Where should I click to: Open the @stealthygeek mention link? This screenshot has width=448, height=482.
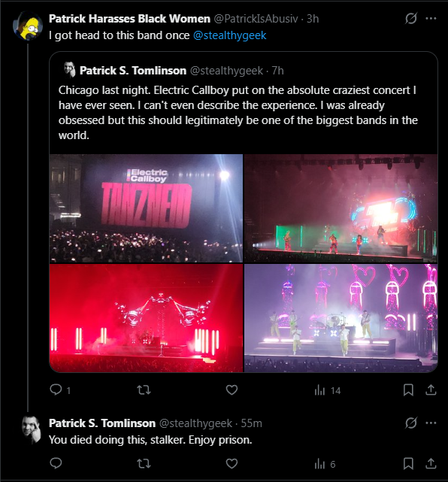[229, 35]
